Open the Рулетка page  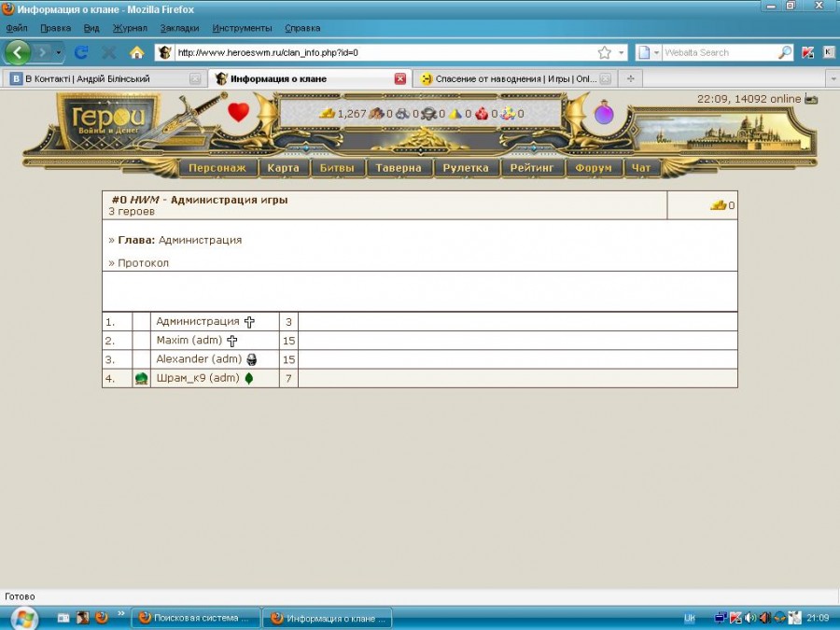[x=466, y=168]
